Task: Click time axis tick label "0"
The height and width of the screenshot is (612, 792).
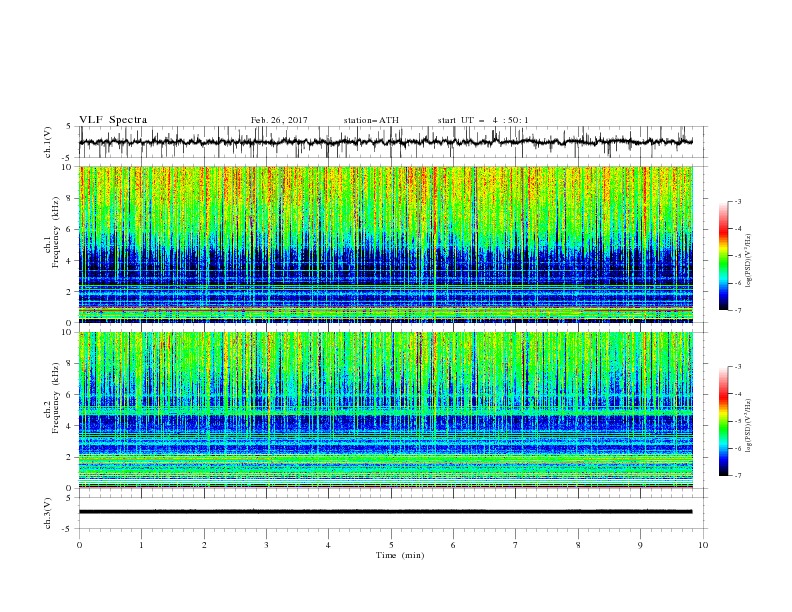Action: pyautogui.click(x=79, y=545)
